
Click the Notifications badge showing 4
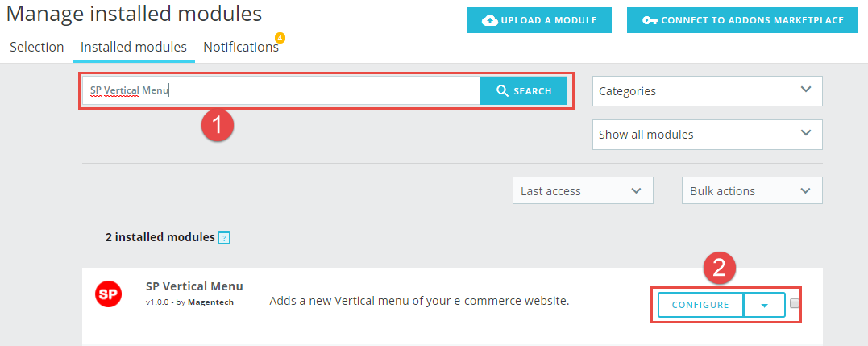[280, 38]
